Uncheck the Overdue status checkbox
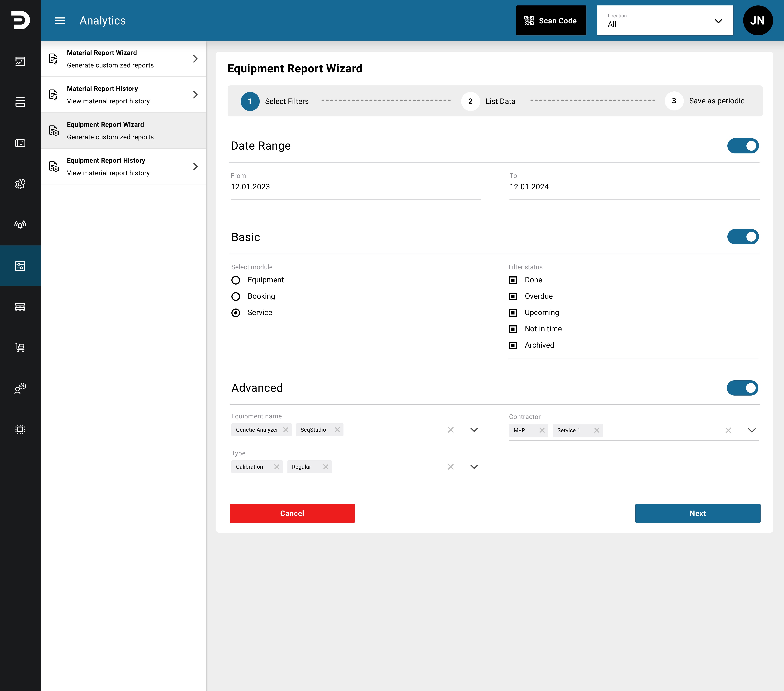This screenshot has width=784, height=691. tap(513, 297)
